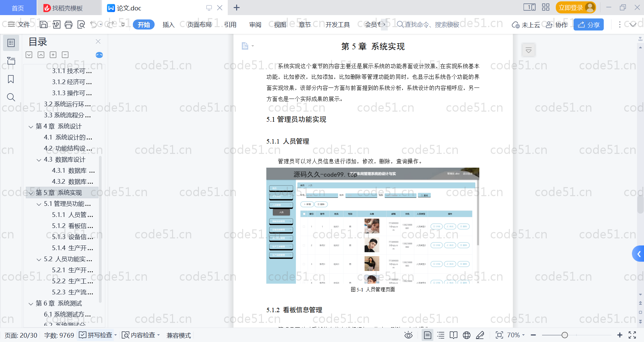Image resolution: width=644 pixels, height=342 pixels.
Task: Switch to the 插入 ribbon tab
Action: point(168,24)
